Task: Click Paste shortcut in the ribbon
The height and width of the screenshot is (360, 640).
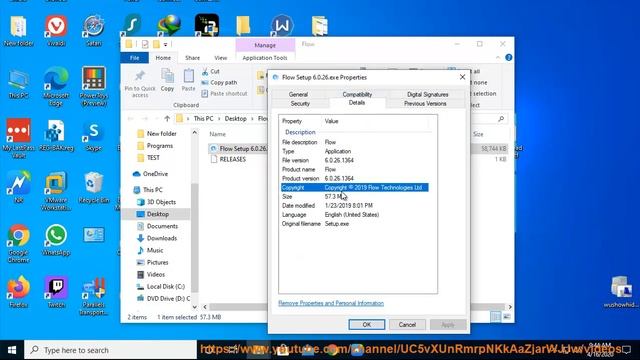Action: click(224, 93)
